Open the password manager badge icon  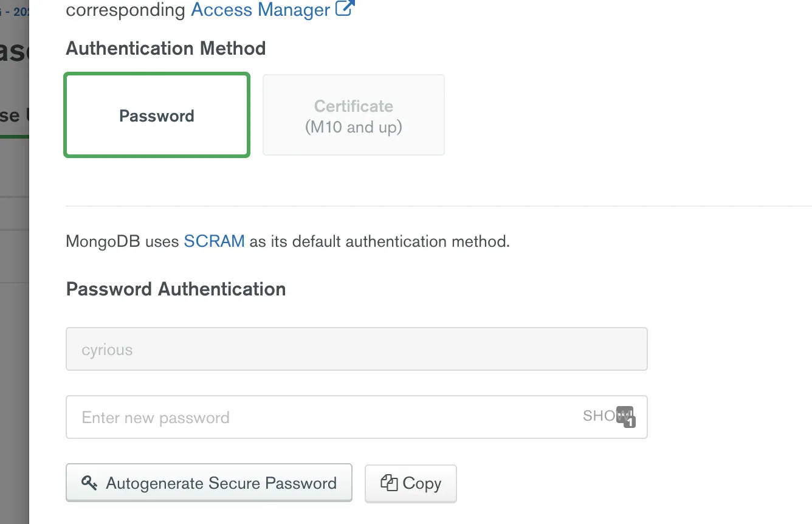click(x=625, y=416)
